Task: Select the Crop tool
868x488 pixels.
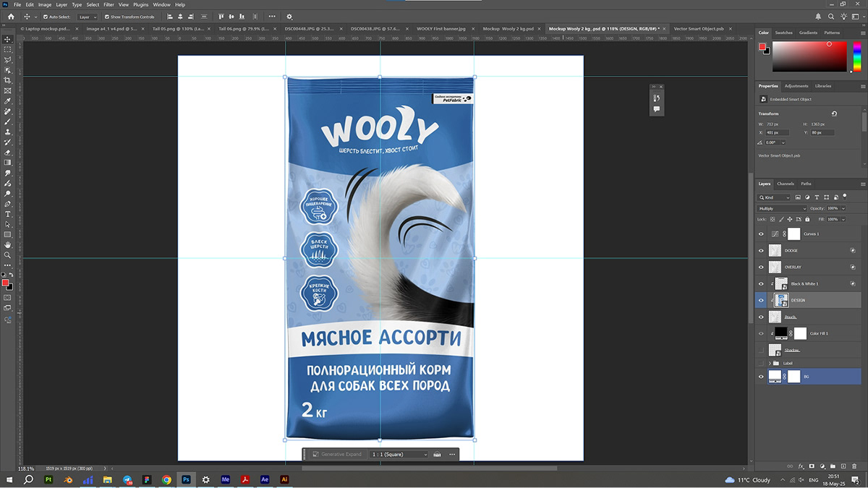Action: pyautogui.click(x=8, y=80)
